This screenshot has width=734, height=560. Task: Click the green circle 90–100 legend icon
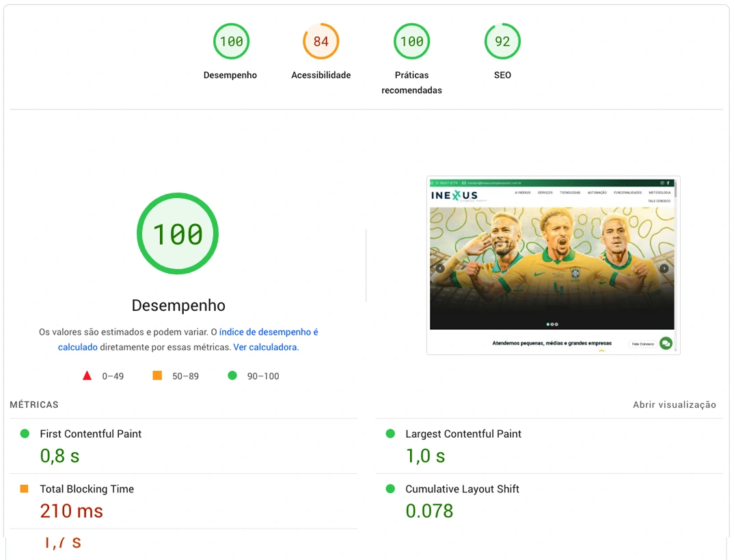pyautogui.click(x=232, y=376)
